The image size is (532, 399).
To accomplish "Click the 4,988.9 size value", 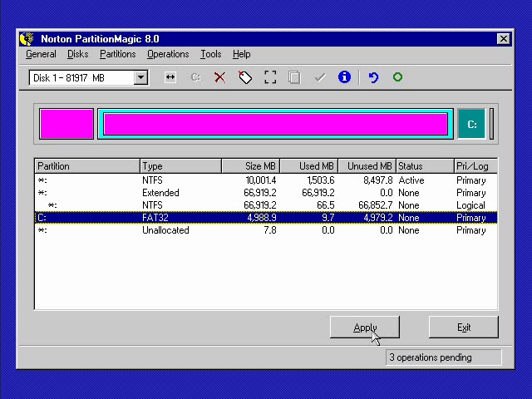I will coord(262,218).
